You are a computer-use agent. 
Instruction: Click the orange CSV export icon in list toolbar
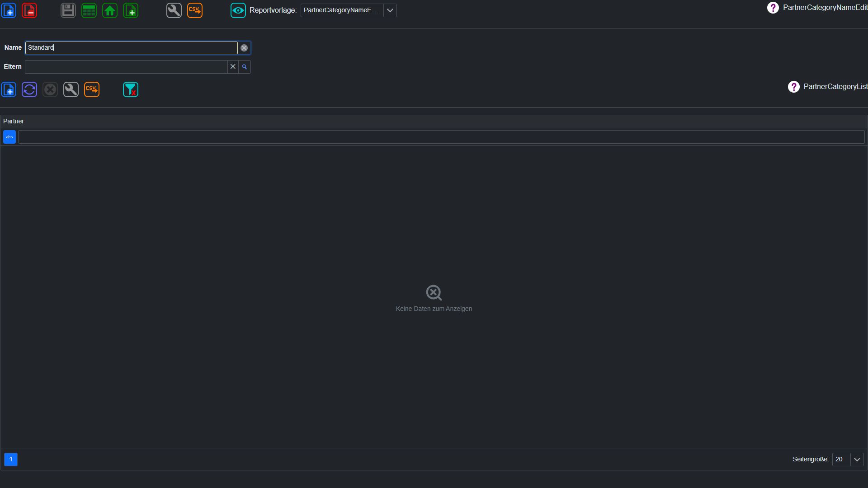[x=92, y=89]
